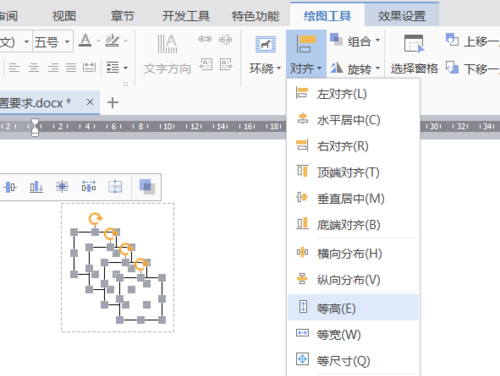Viewport: 500px width, 376px height.
Task: Expand the 五号 font size dropdown
Action: [x=67, y=42]
